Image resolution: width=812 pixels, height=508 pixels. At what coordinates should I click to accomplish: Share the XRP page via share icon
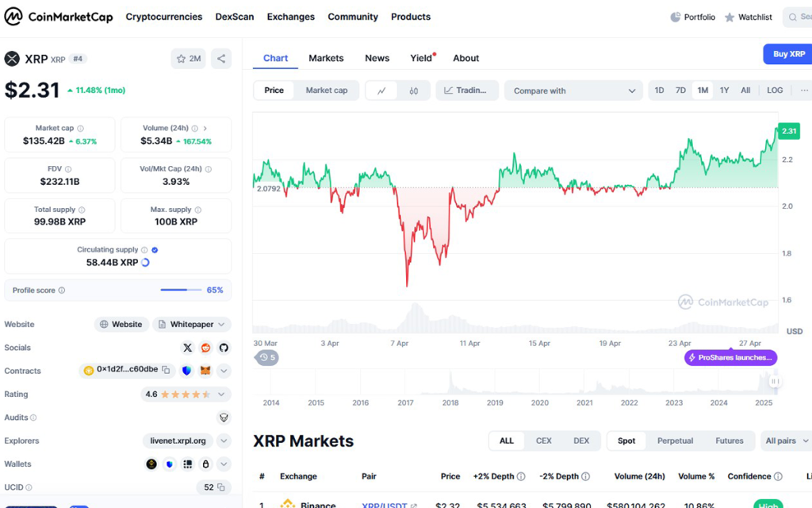pyautogui.click(x=221, y=59)
